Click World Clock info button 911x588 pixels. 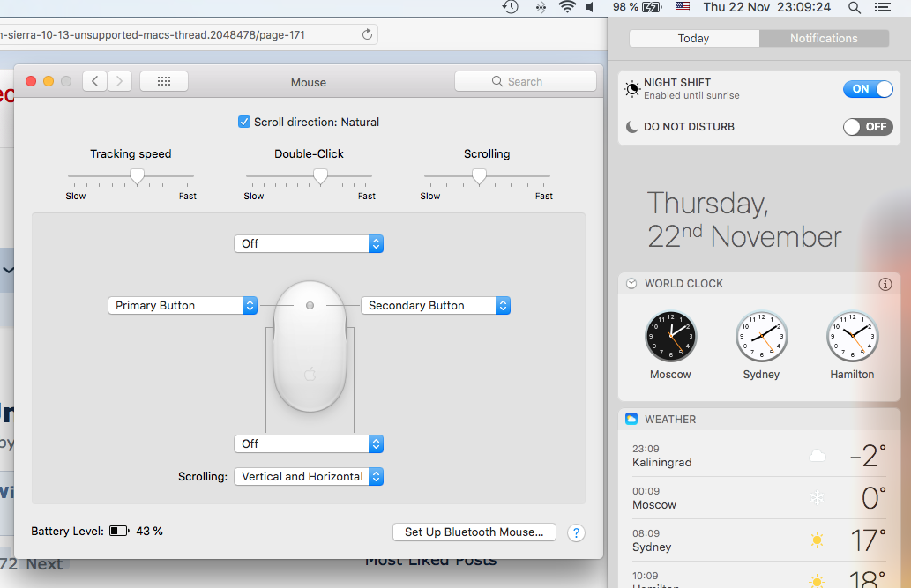pos(885,284)
